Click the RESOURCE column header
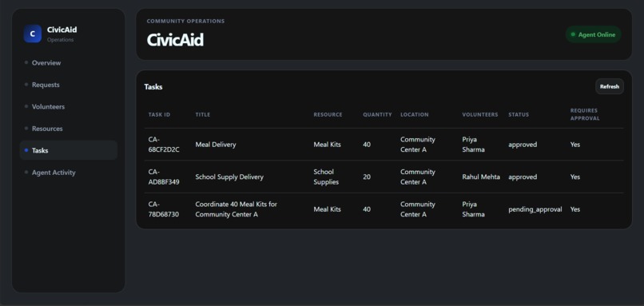 tap(328, 114)
